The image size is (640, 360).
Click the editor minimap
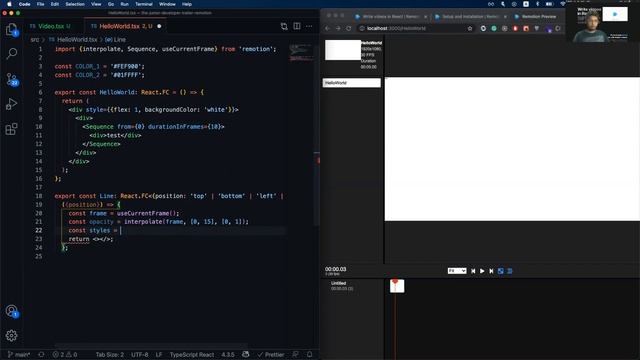(301, 52)
